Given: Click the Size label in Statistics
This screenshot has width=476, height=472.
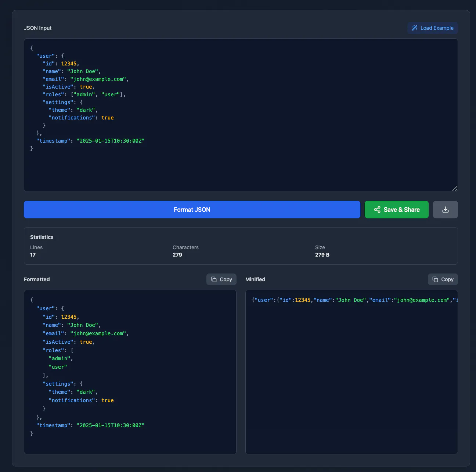Looking at the screenshot, I should [320, 247].
